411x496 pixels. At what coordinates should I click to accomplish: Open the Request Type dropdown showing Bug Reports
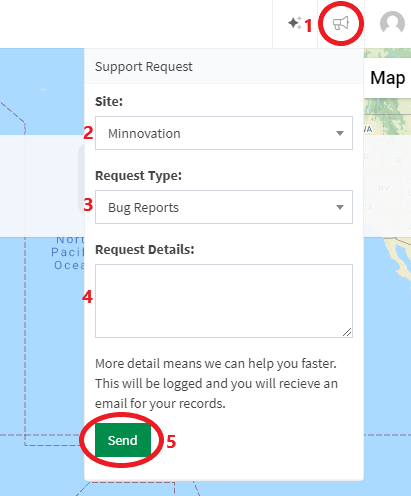coord(224,207)
